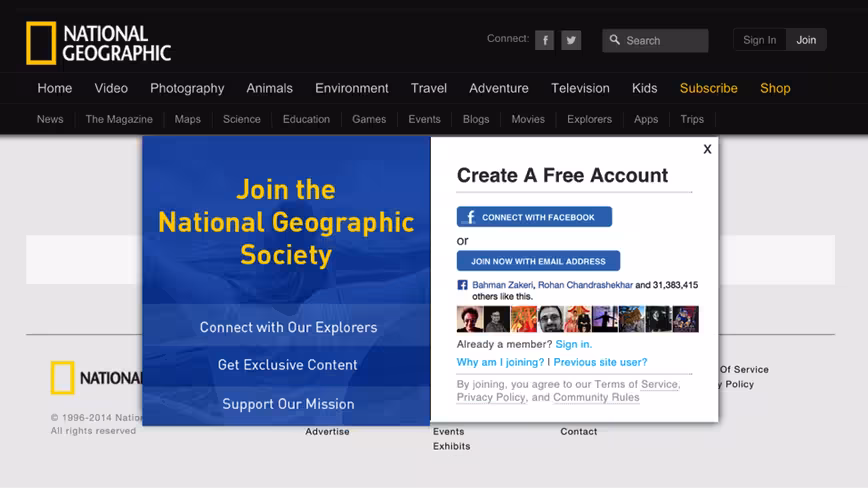Open Apps link
This screenshot has height=488, width=868.
coord(646,120)
